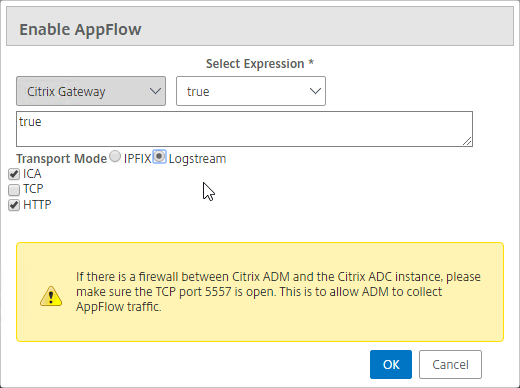The width and height of the screenshot is (520, 388).
Task: Open the Citrix Gateway dropdown
Action: (91, 91)
